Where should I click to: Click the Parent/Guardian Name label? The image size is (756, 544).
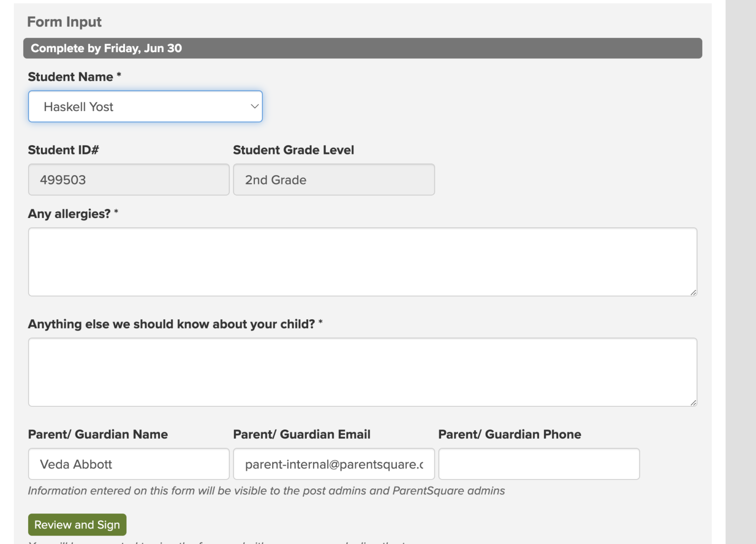98,434
